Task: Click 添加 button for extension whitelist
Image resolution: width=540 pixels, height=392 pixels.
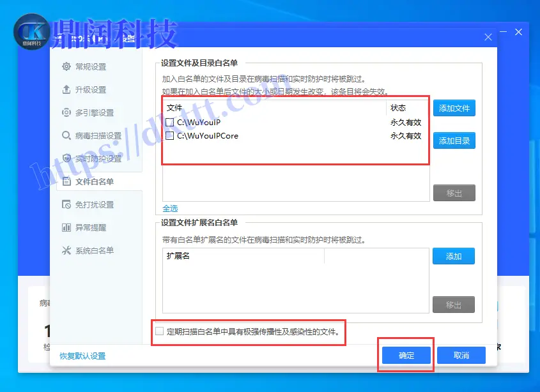Action: pyautogui.click(x=454, y=256)
